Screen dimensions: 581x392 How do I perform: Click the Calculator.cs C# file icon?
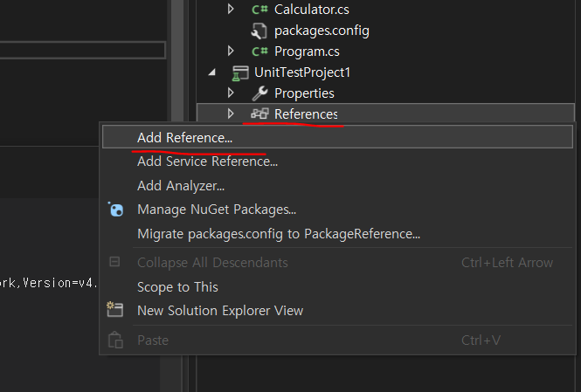pos(259,10)
